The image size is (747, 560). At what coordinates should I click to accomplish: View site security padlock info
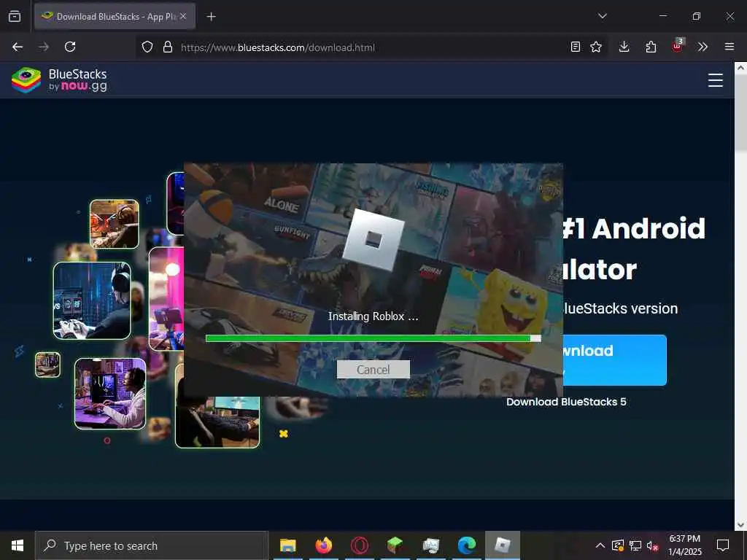[168, 47]
